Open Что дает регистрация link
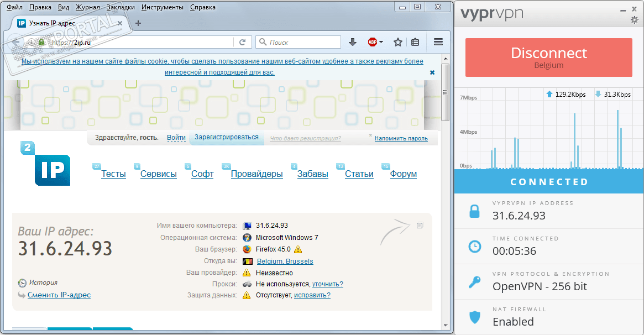Viewport: 644px width, 335px height. point(305,138)
